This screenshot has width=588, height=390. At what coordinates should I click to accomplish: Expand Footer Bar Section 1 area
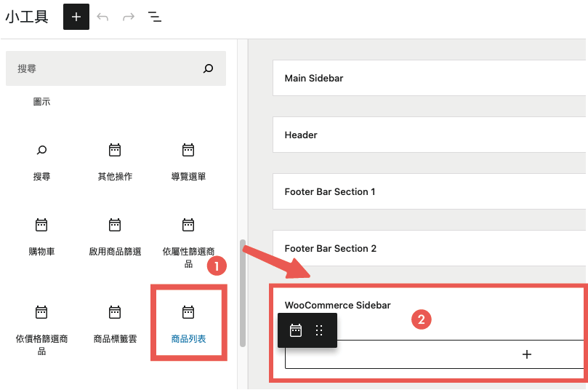click(429, 191)
